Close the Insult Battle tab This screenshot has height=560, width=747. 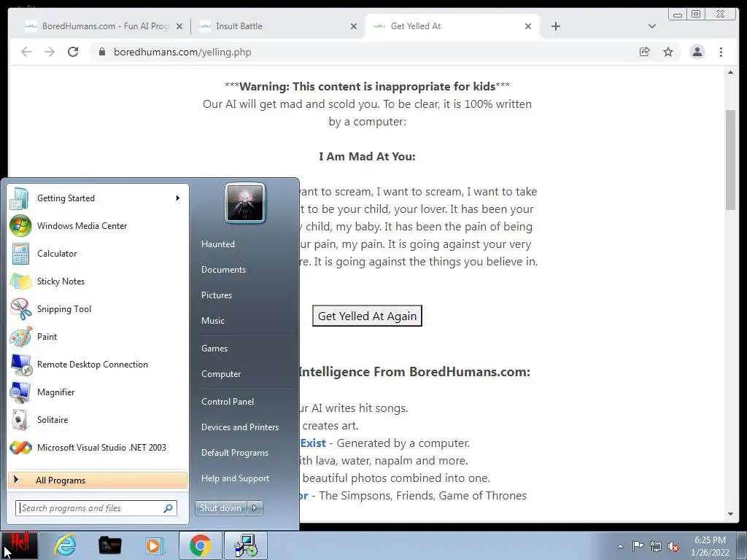354,26
